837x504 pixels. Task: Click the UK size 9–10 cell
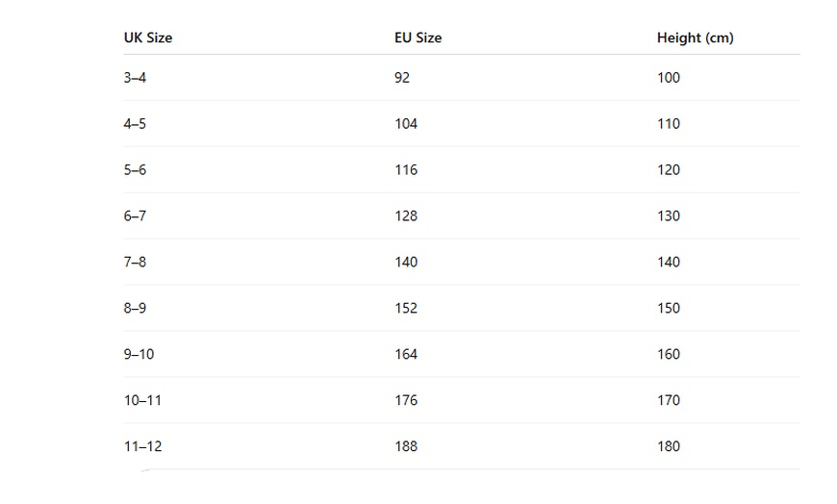click(139, 355)
